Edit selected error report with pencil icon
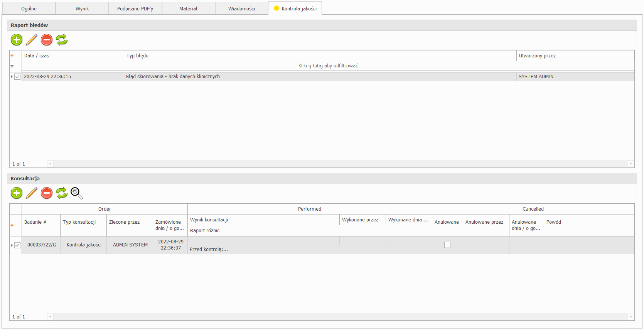 32,40
